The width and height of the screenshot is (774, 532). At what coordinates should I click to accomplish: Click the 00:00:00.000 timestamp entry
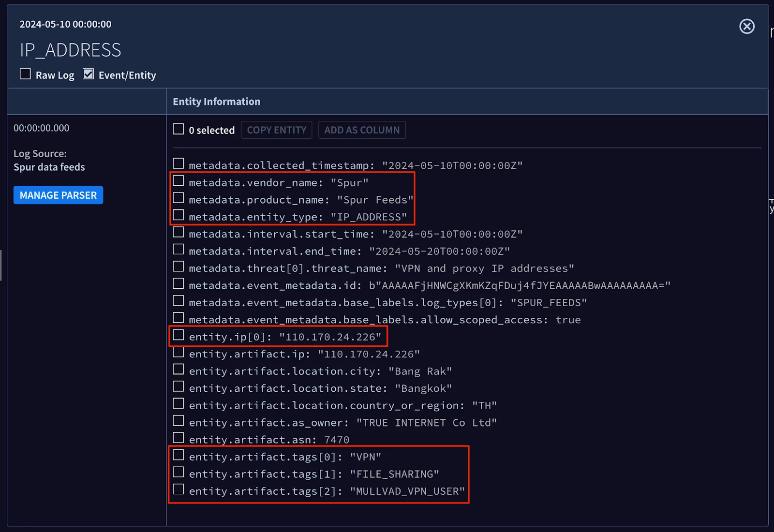[x=41, y=128]
